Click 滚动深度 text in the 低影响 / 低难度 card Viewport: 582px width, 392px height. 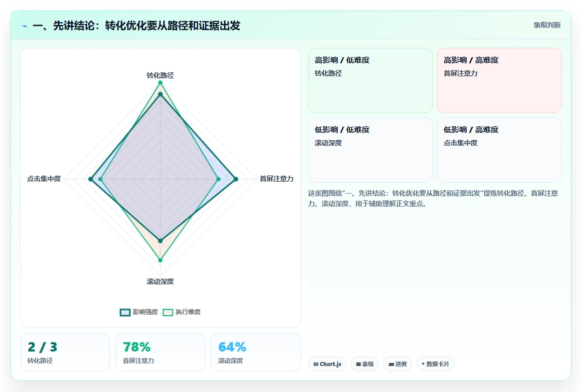328,143
